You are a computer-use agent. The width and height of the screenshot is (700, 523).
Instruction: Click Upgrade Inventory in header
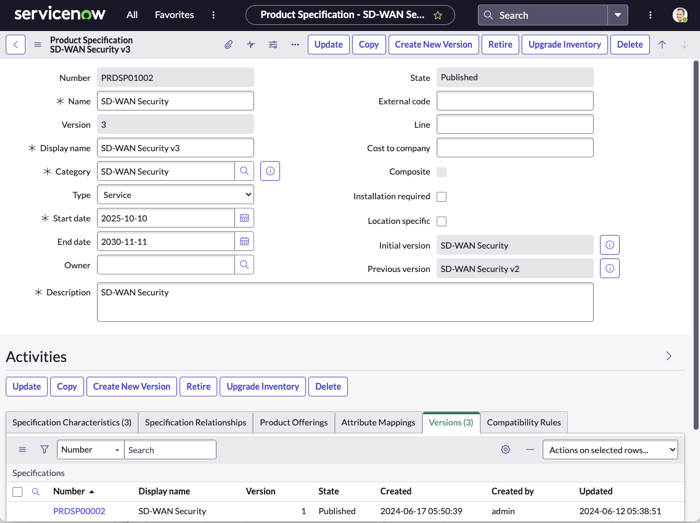tap(565, 45)
